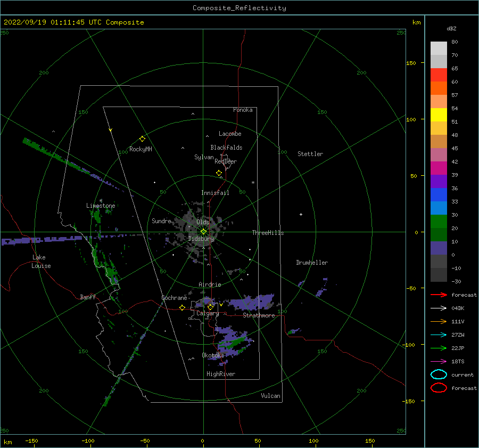Select the 51 dBZ yellow color swatch
The height and width of the screenshot is (448, 479).
439,115
